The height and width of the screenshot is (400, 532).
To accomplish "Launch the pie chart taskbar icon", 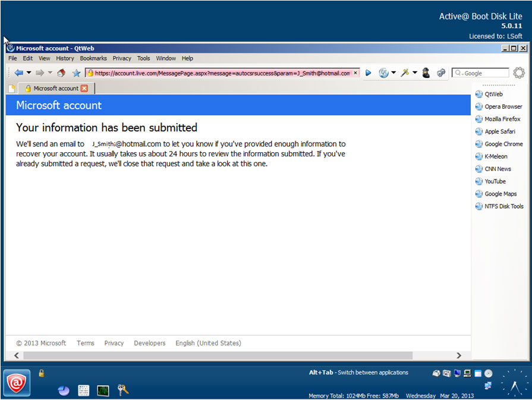I will click(x=64, y=390).
